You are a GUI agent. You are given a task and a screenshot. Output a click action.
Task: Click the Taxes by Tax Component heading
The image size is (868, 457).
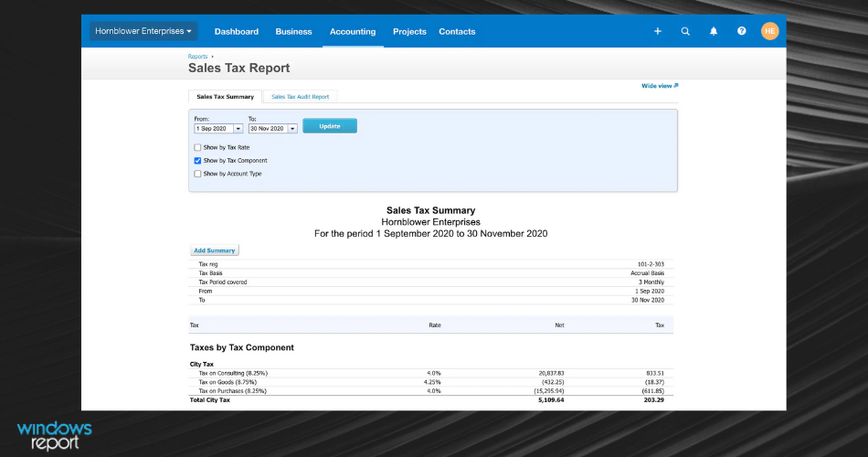[x=242, y=348]
